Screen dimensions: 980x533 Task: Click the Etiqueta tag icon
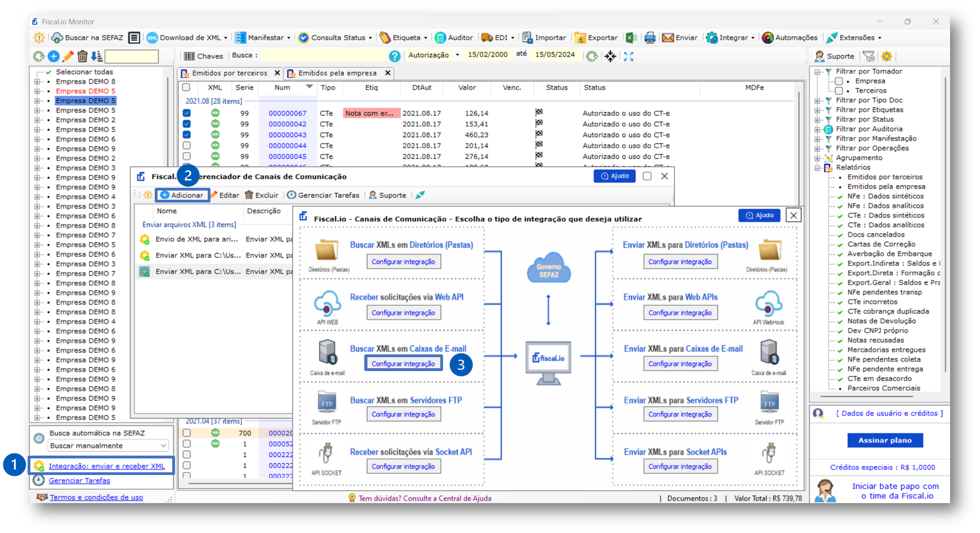pos(385,38)
